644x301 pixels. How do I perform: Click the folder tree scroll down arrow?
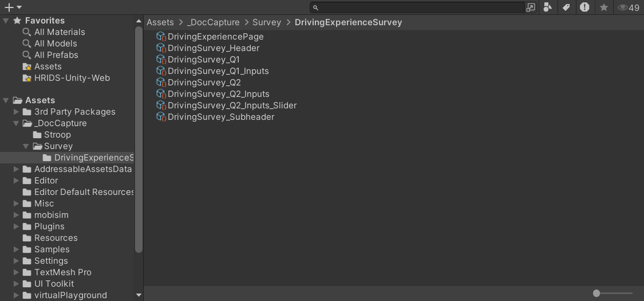click(x=139, y=295)
